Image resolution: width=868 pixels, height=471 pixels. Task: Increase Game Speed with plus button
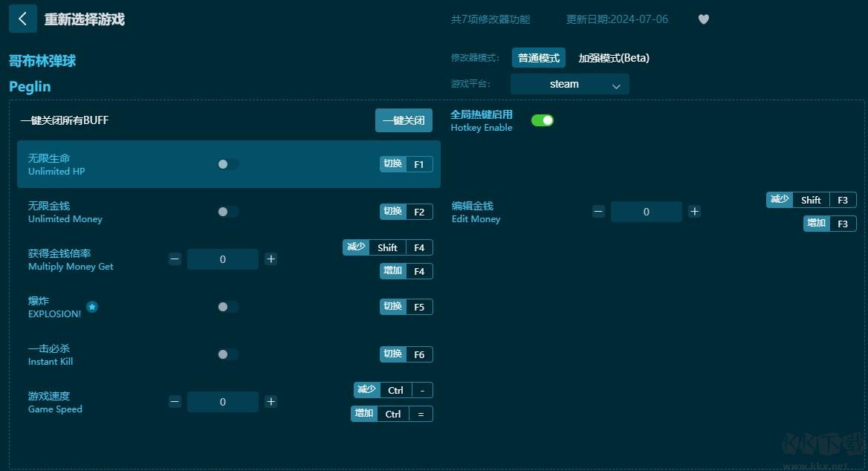tap(271, 402)
